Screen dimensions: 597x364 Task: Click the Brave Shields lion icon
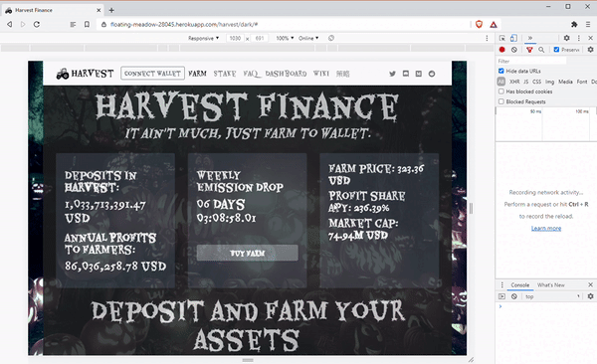(479, 25)
